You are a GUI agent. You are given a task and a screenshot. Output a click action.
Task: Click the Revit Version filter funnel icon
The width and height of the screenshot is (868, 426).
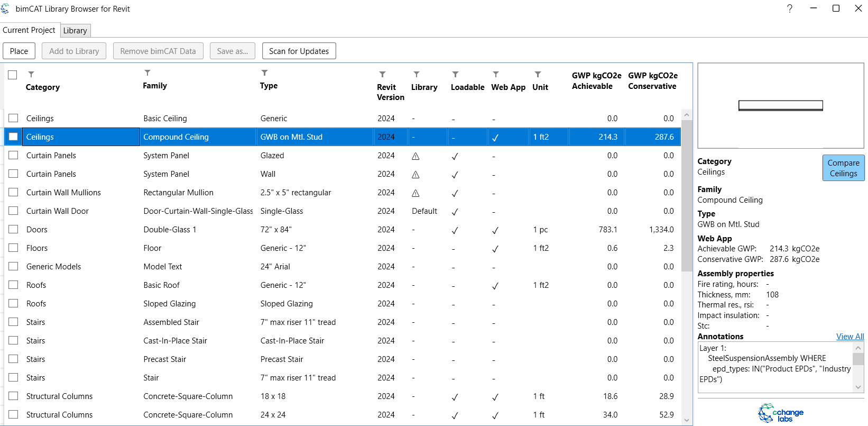point(382,74)
